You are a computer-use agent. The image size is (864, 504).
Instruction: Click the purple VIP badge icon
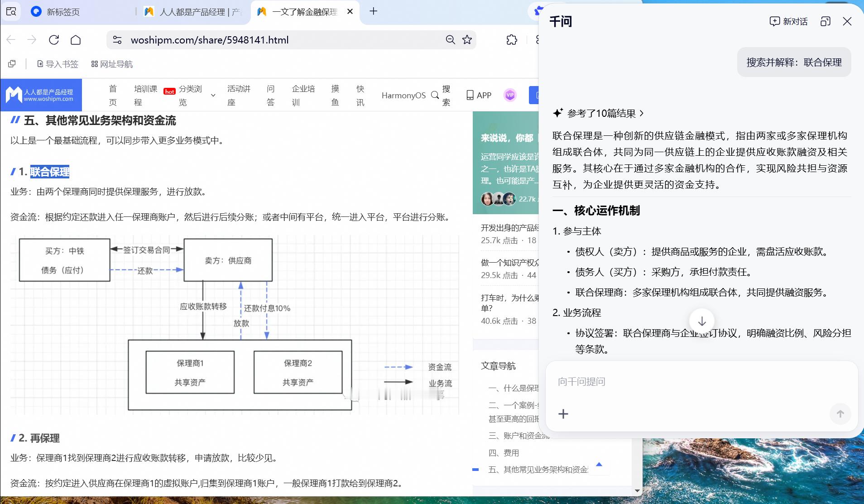pyautogui.click(x=510, y=95)
